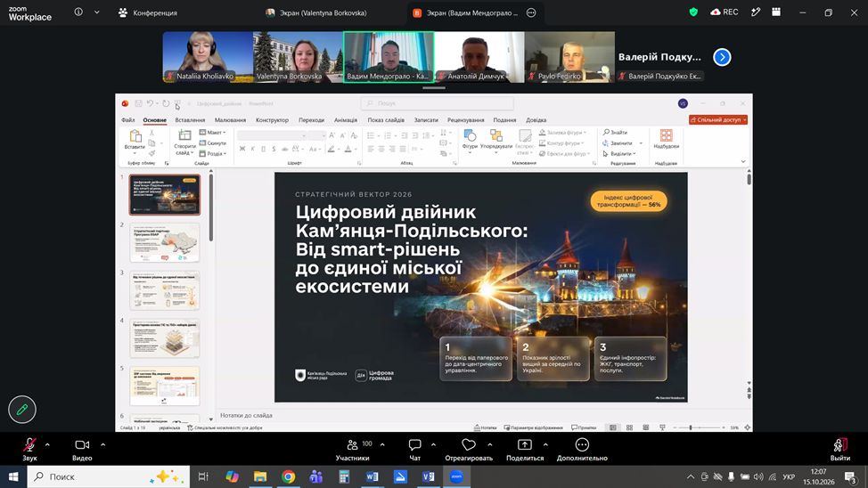Open Zoom annotation pencil tool
Image resolution: width=868 pixels, height=488 pixels.
click(x=22, y=410)
